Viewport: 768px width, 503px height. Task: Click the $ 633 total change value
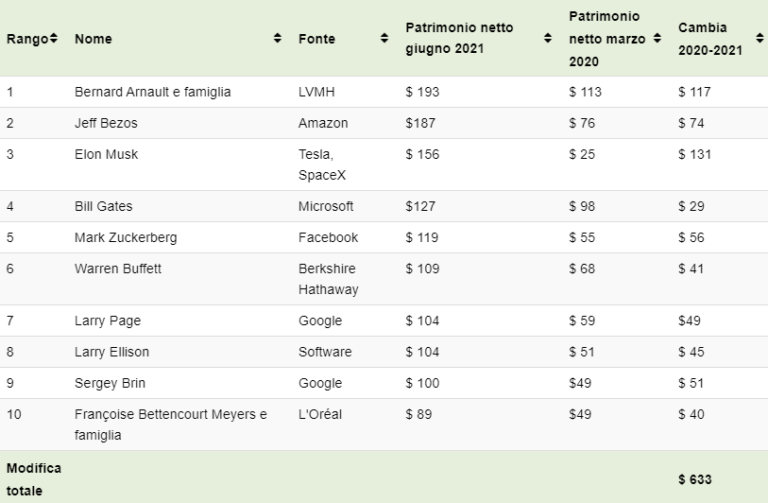[x=695, y=479]
